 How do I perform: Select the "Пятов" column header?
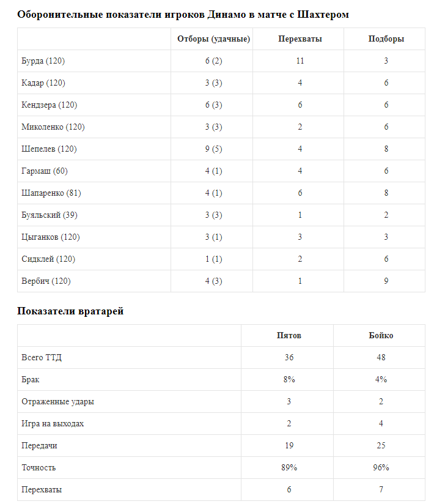tap(289, 336)
